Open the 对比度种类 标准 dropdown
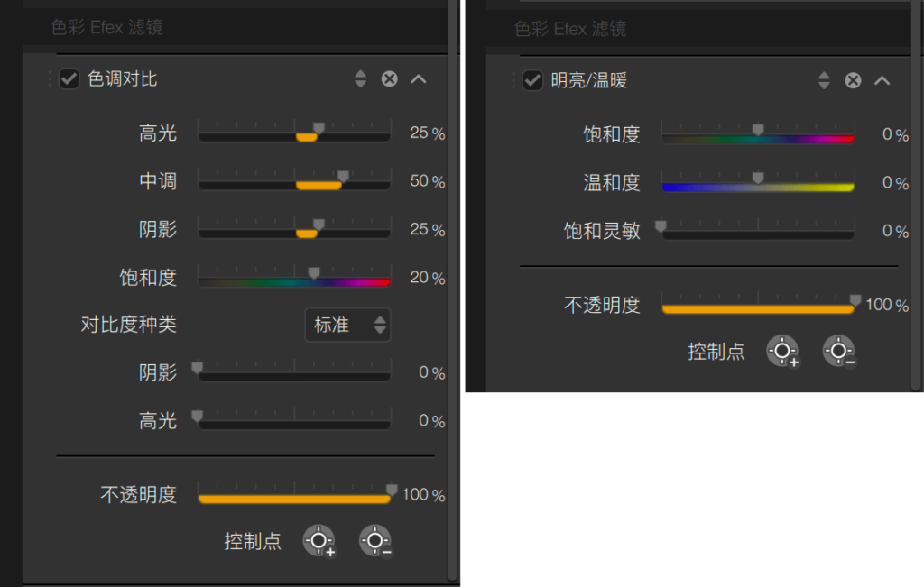 347,325
